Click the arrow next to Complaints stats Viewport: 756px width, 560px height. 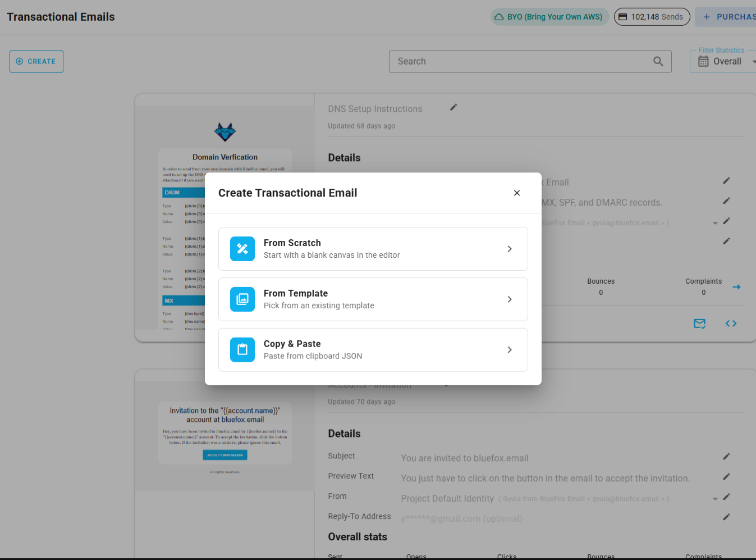736,286
